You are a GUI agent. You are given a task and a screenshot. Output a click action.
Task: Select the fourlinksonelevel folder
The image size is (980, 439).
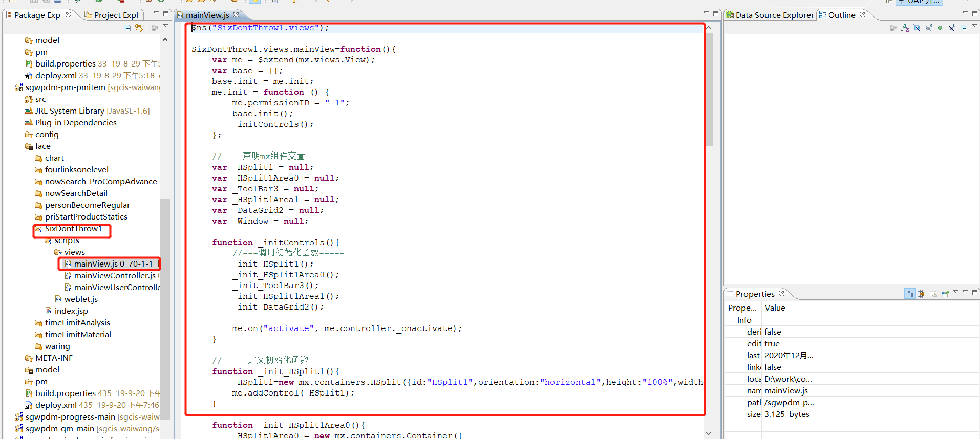(x=71, y=169)
